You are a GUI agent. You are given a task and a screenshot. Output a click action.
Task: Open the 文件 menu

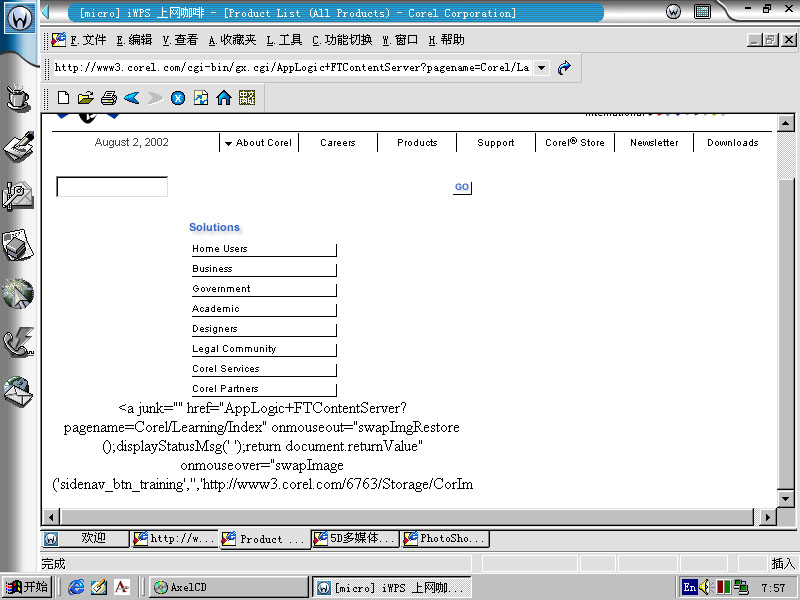point(88,40)
